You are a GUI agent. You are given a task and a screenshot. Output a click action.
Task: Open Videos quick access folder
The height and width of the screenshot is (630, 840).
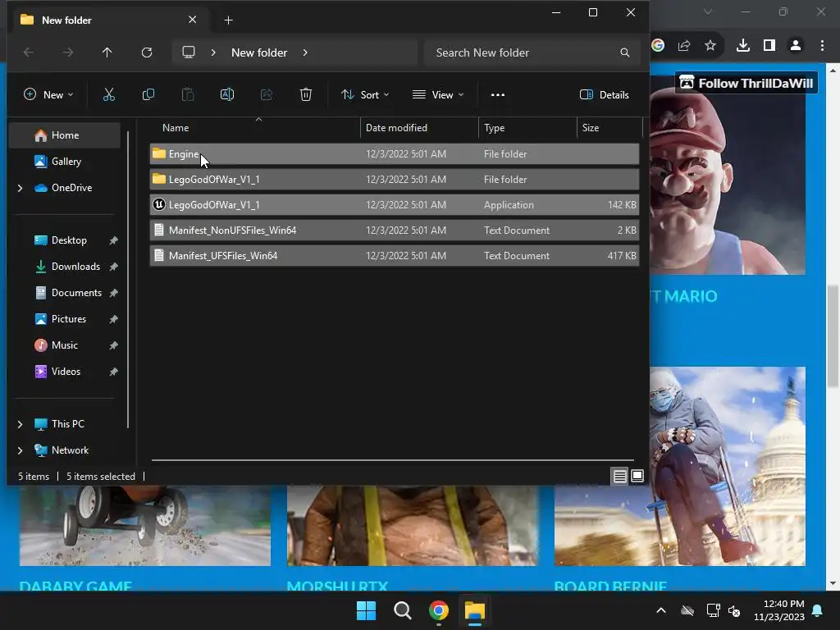click(x=65, y=372)
